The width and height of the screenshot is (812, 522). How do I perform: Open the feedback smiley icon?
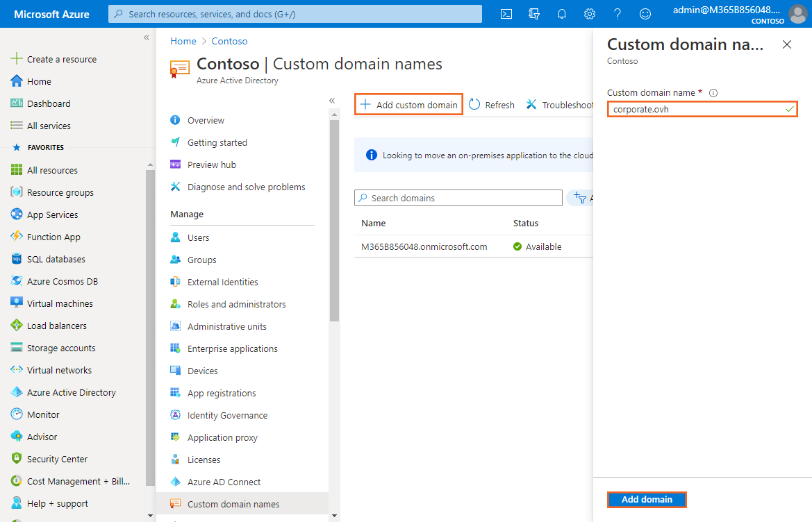tap(645, 14)
